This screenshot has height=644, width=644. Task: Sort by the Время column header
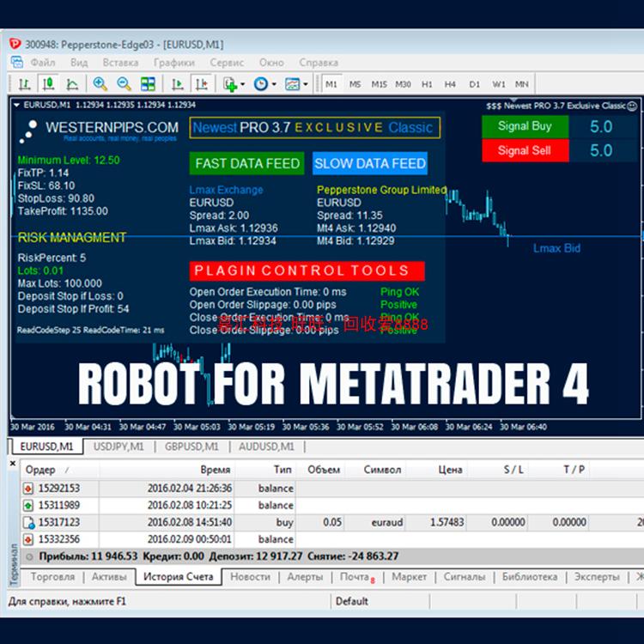point(167,470)
